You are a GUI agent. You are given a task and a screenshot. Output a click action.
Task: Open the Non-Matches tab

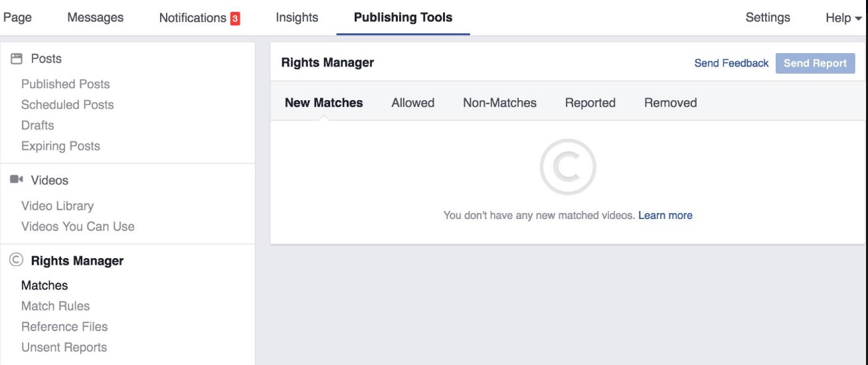(x=499, y=103)
